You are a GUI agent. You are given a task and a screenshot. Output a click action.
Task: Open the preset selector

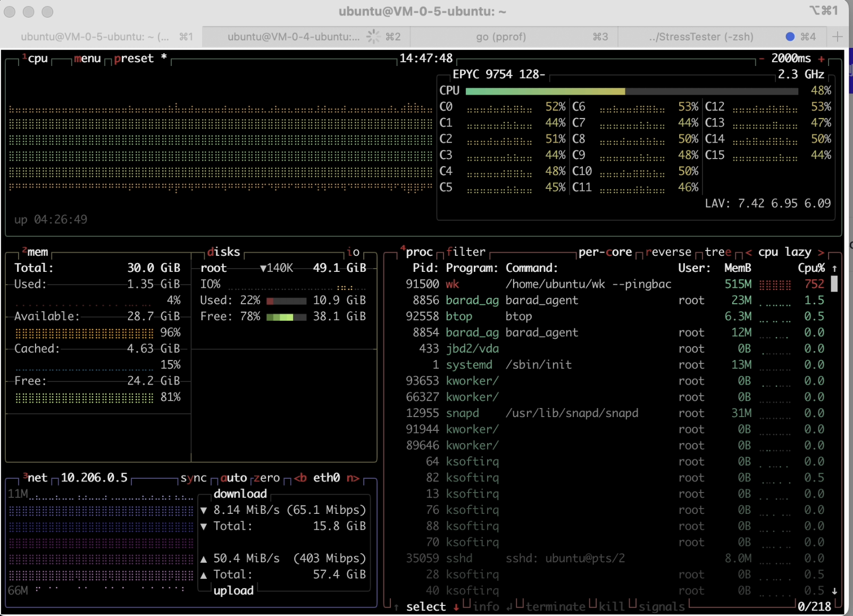pos(133,59)
